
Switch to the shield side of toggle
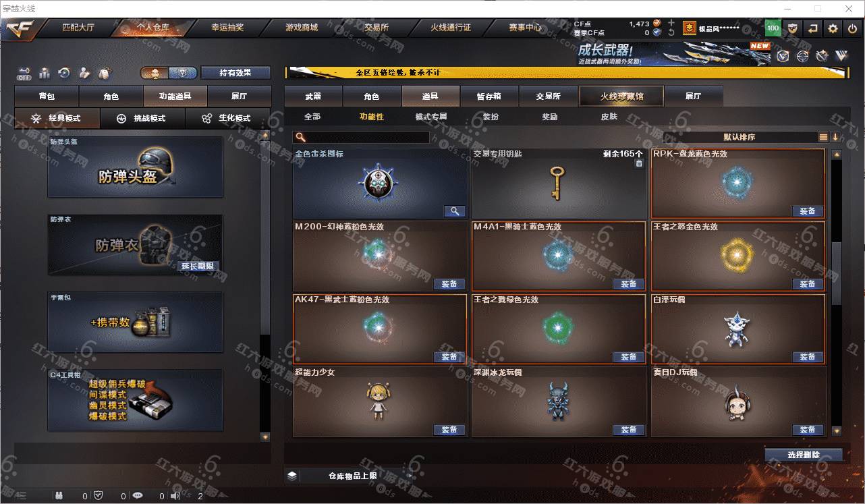point(183,73)
